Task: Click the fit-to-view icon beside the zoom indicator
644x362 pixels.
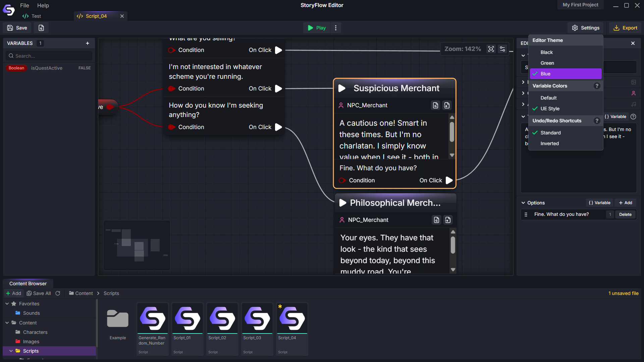Action: (491, 49)
